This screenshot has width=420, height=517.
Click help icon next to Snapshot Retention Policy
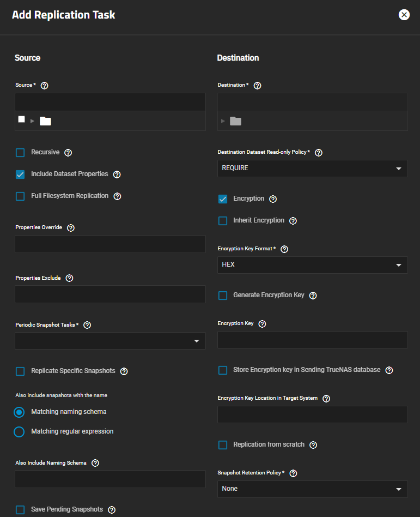(x=293, y=473)
